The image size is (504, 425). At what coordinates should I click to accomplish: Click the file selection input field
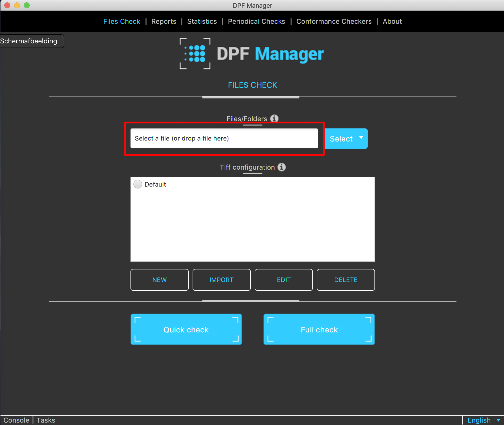point(224,138)
